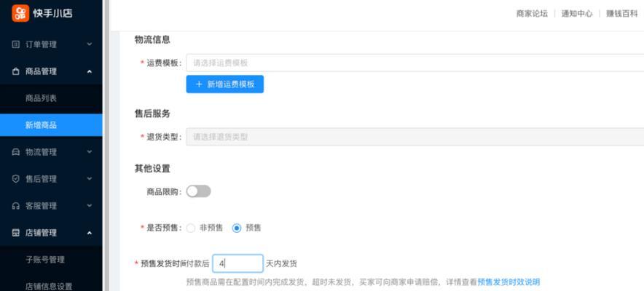This screenshot has height=291, width=644.
Task: Expand the 售后管理 menu chevron
Action: point(89,179)
